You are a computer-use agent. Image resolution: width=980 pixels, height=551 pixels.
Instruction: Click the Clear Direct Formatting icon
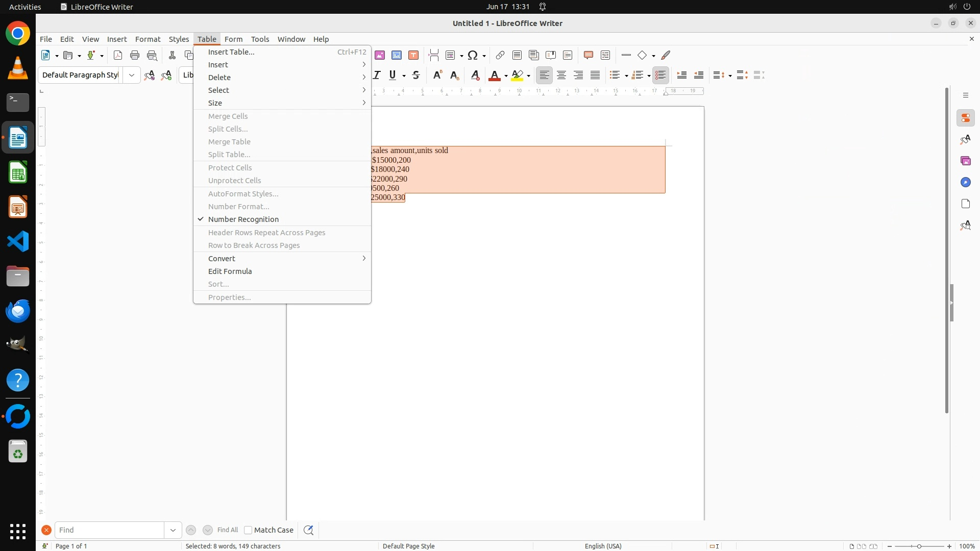[475, 75]
